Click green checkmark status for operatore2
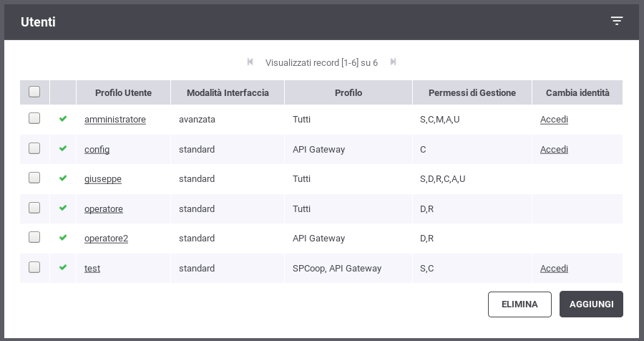Viewport: 644px width, 341px height. 63,238
